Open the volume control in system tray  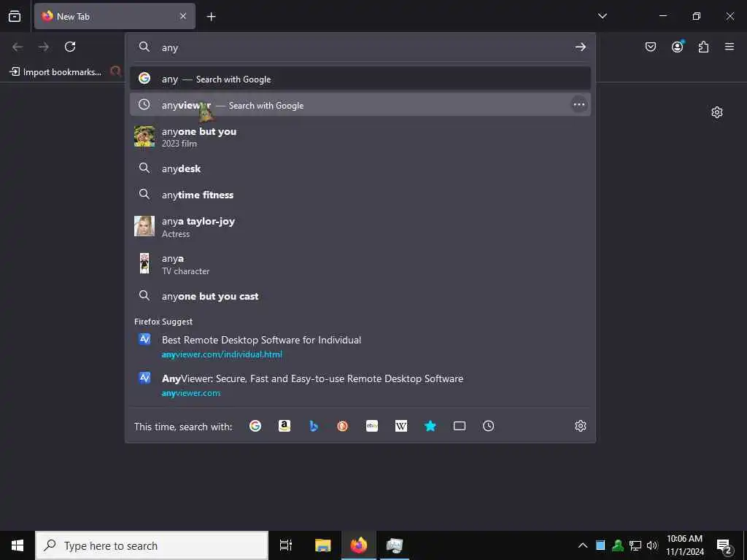(652, 545)
